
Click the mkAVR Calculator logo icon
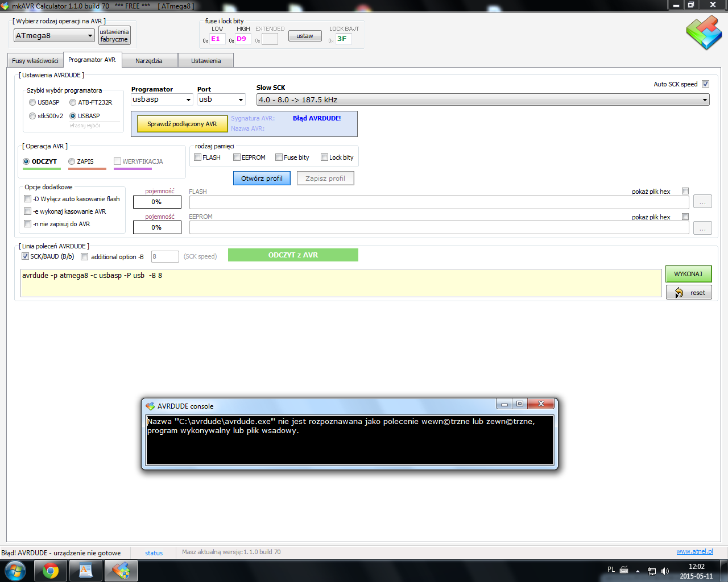704,32
